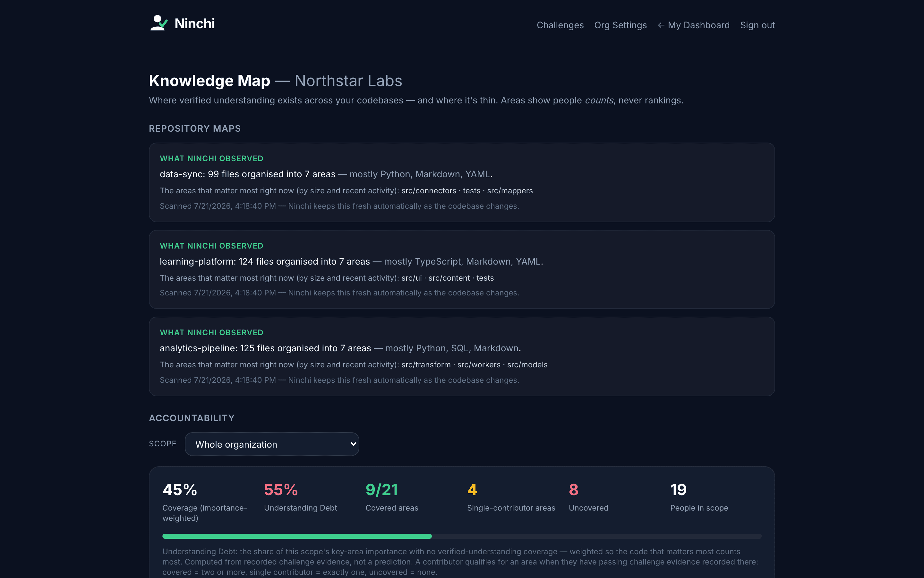This screenshot has width=924, height=578.
Task: Click the ACCOUNTABILITY section heading
Action: point(192,418)
